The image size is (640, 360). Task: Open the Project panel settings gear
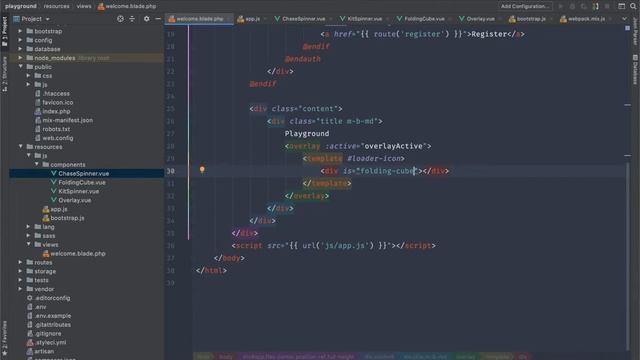click(x=147, y=19)
